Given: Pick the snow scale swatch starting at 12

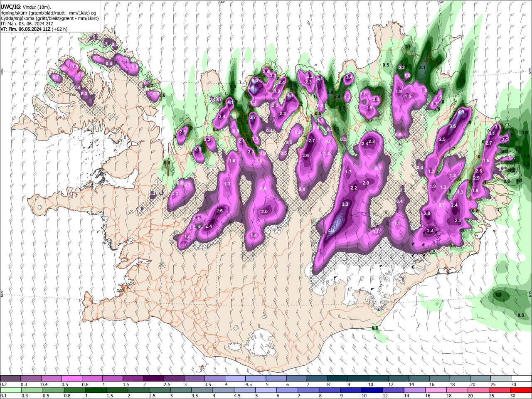Looking at the screenshot, I should tap(399, 379).
